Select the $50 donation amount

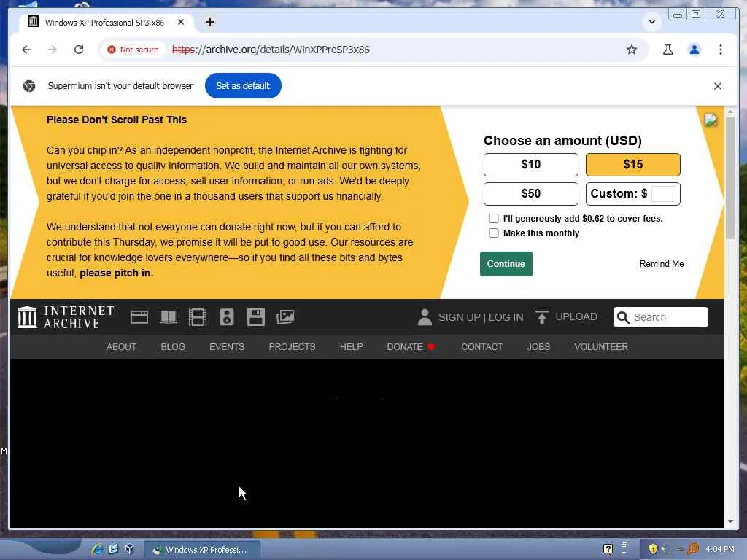(x=531, y=194)
